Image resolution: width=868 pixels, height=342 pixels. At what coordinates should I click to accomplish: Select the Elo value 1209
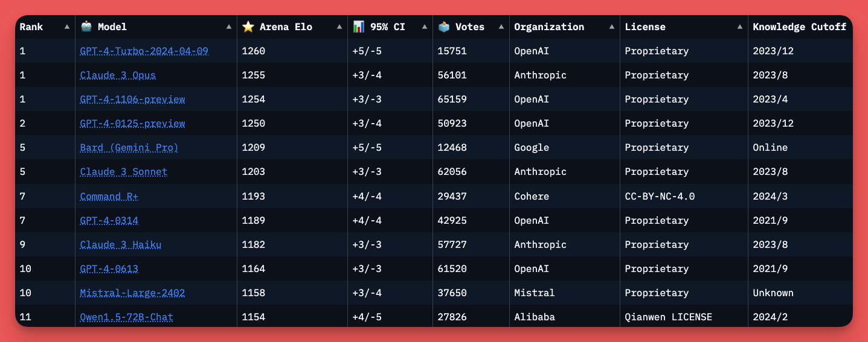253,148
